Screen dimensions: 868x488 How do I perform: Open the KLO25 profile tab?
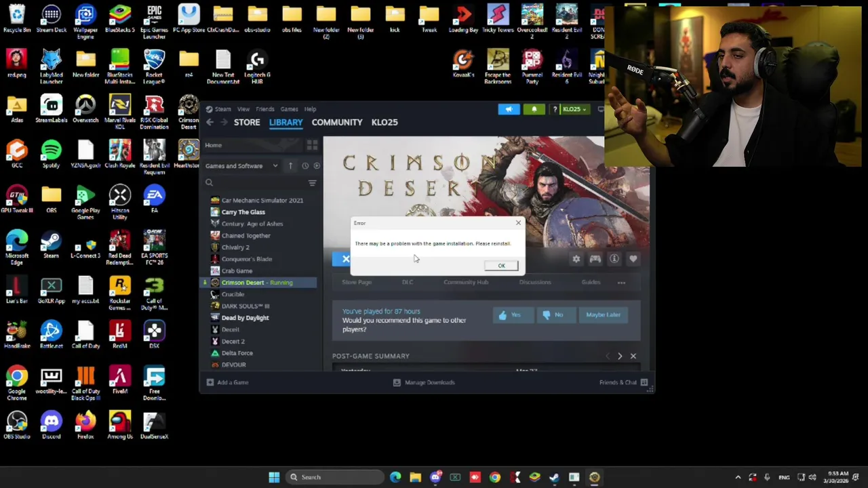pyautogui.click(x=384, y=123)
